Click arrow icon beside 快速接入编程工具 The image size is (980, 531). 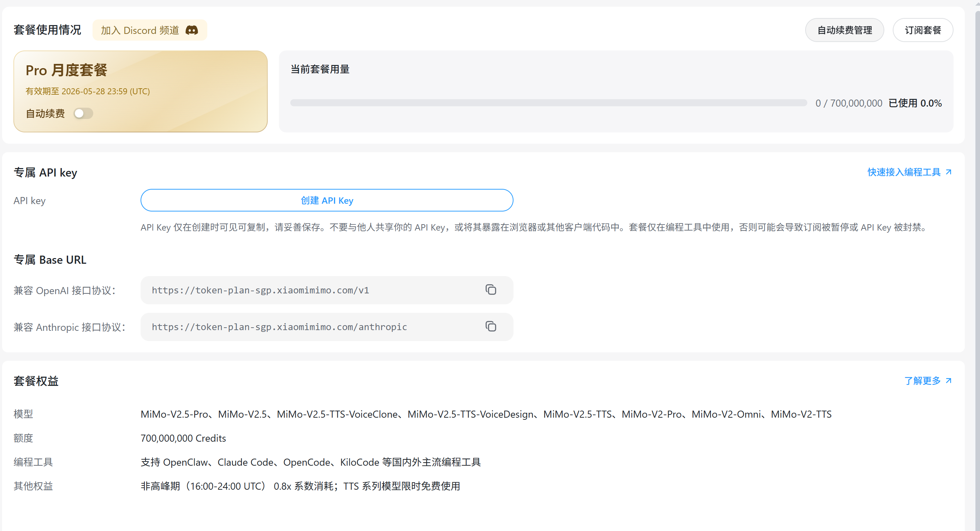click(x=949, y=172)
